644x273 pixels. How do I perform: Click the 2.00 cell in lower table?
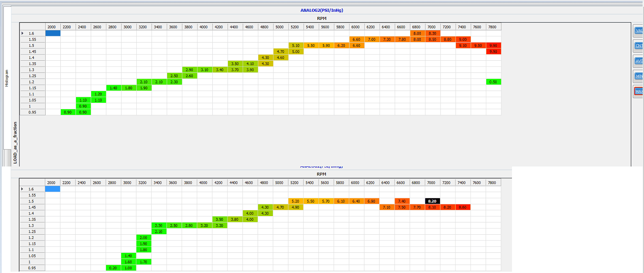point(144,238)
